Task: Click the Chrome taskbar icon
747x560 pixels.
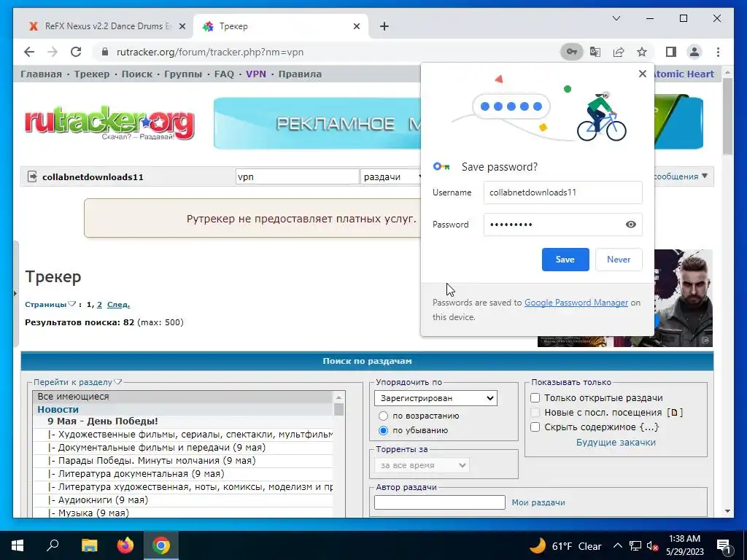Action: [161, 545]
